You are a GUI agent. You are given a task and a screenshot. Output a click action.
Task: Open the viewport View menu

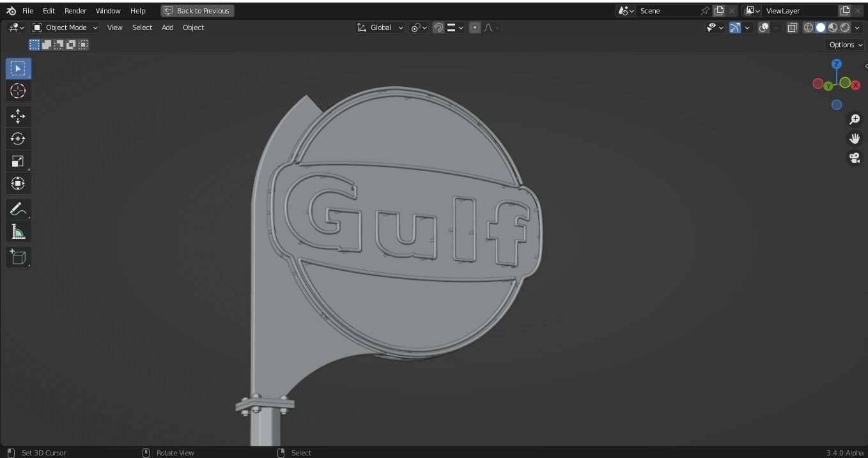(x=115, y=27)
